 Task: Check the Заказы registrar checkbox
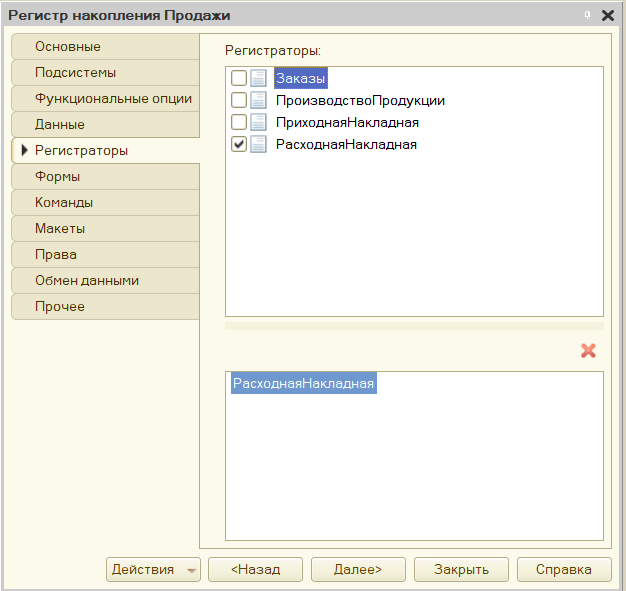[x=239, y=78]
